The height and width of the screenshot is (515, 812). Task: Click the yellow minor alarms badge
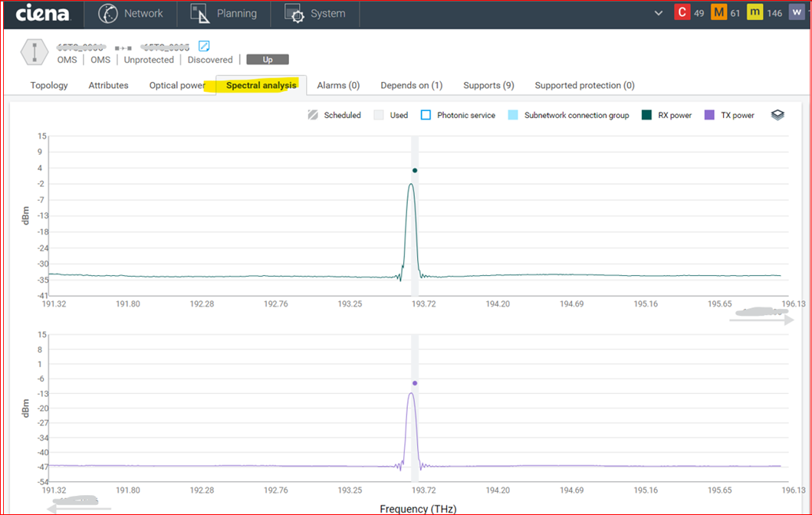754,12
